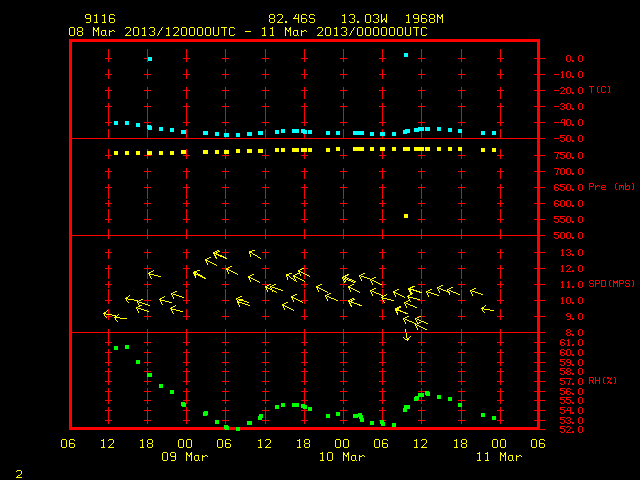Click the cyan temperature point at 0.0 near 18

click(x=150, y=59)
